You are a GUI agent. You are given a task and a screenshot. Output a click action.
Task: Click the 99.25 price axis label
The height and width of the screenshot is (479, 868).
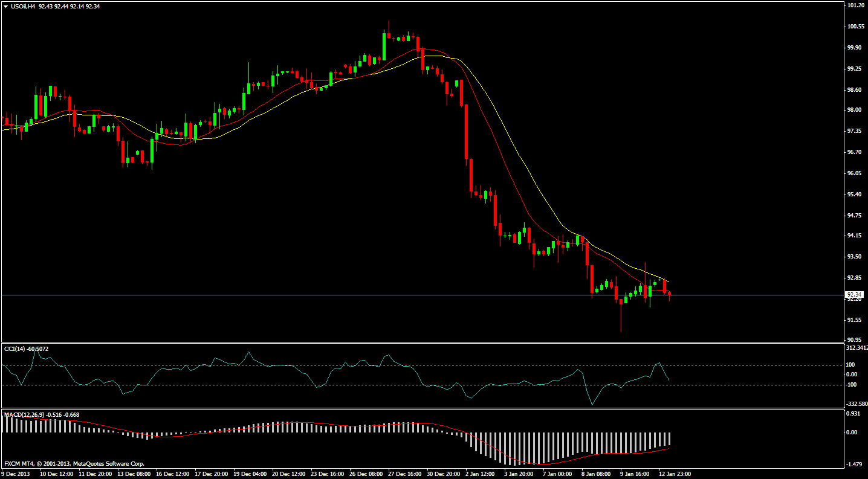pos(855,68)
